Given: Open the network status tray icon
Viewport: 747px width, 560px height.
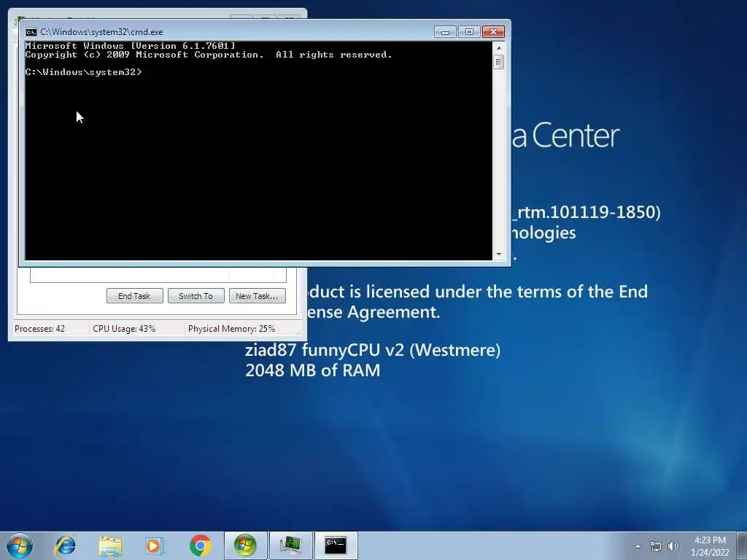Looking at the screenshot, I should point(656,546).
